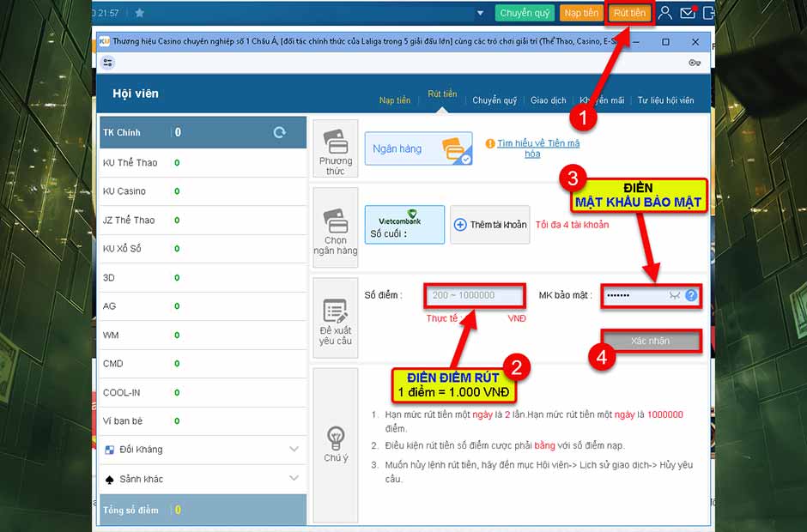The image size is (807, 532).
Task: Select the AG wallet row
Action: coord(203,306)
